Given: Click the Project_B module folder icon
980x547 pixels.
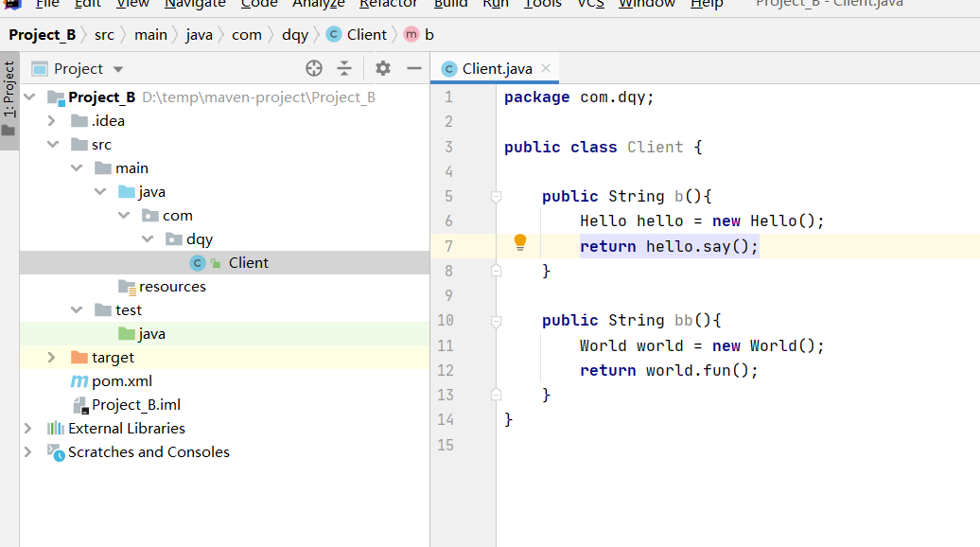Looking at the screenshot, I should pyautogui.click(x=56, y=97).
